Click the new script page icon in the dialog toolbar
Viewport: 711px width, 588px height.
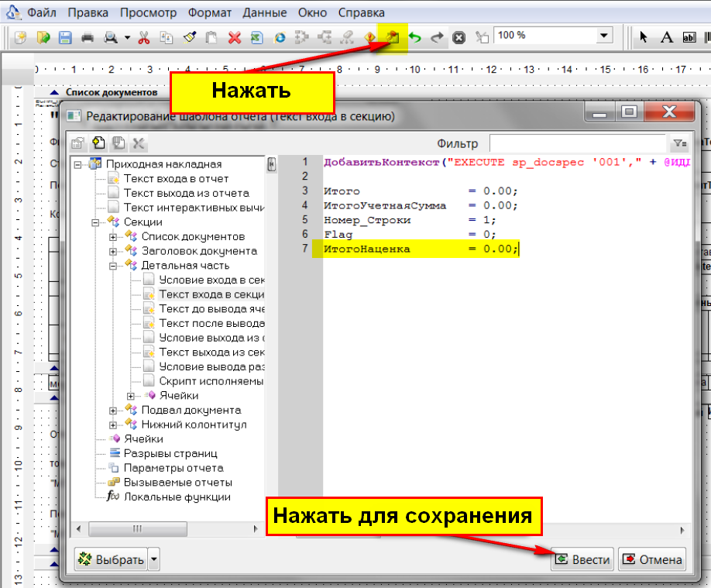coord(98,143)
